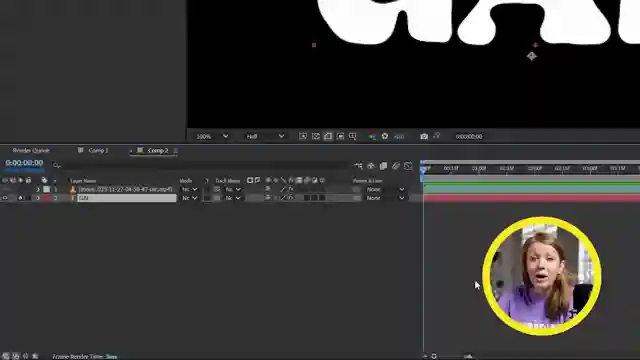Select the Comp 2 tab

(158, 151)
